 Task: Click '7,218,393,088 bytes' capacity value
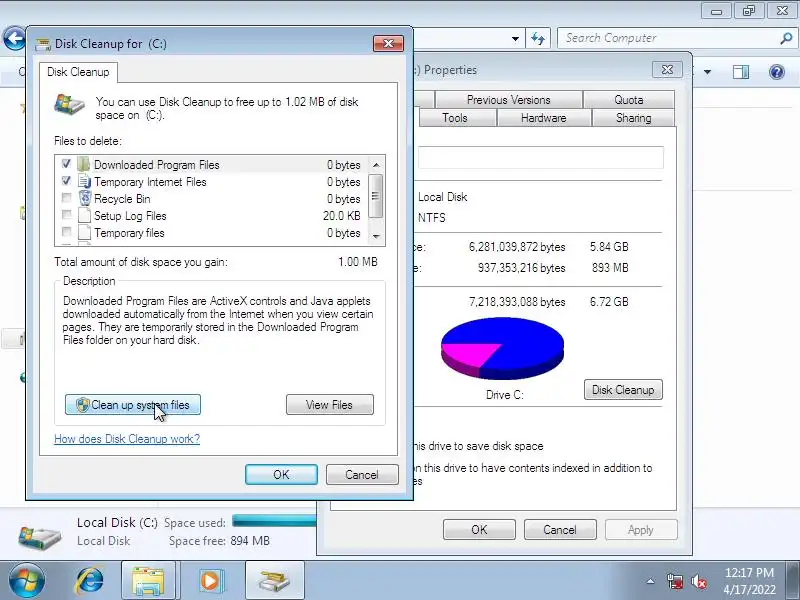coord(517,302)
